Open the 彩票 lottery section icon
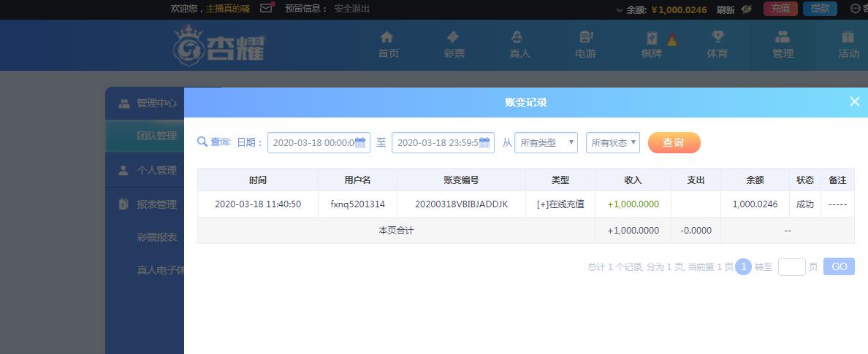This screenshot has width=868, height=354. 454,37
